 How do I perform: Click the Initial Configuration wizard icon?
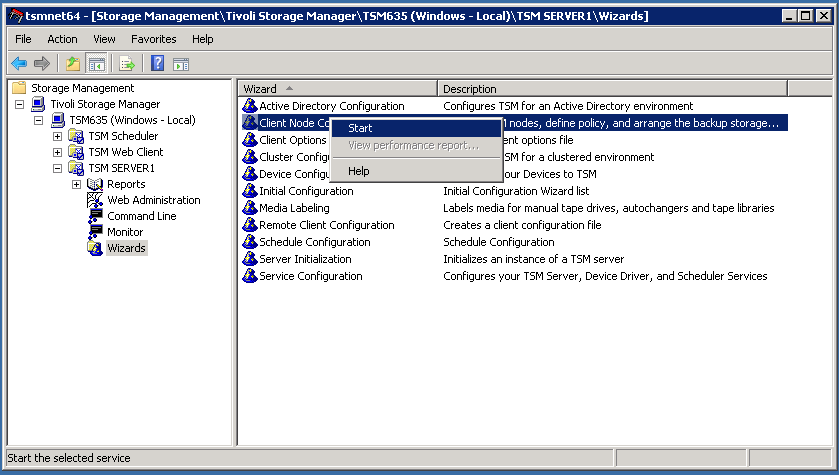click(x=249, y=190)
